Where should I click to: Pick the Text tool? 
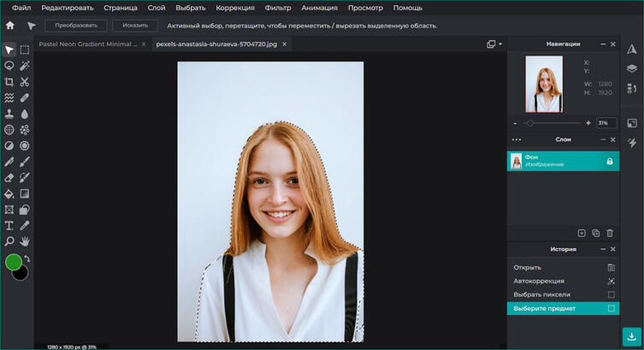pyautogui.click(x=9, y=226)
